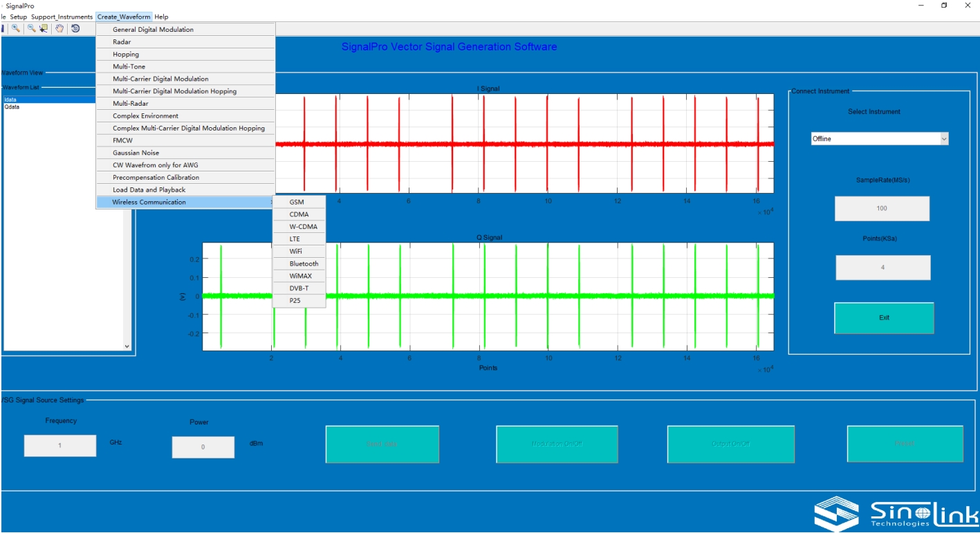Choose Gaussian Noise
980x533 pixels.
point(185,153)
